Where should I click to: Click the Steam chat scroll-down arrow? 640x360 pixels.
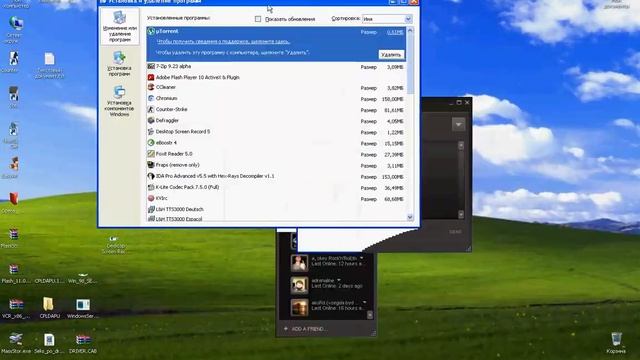[461, 214]
